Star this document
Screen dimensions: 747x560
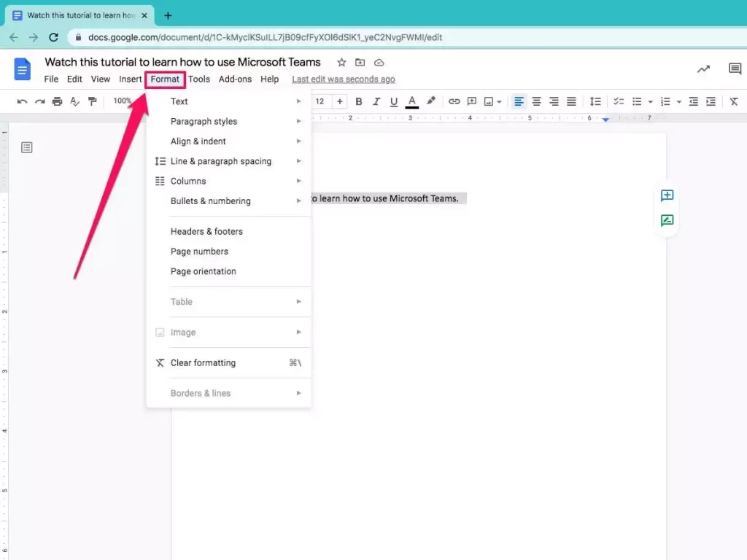[x=341, y=63]
